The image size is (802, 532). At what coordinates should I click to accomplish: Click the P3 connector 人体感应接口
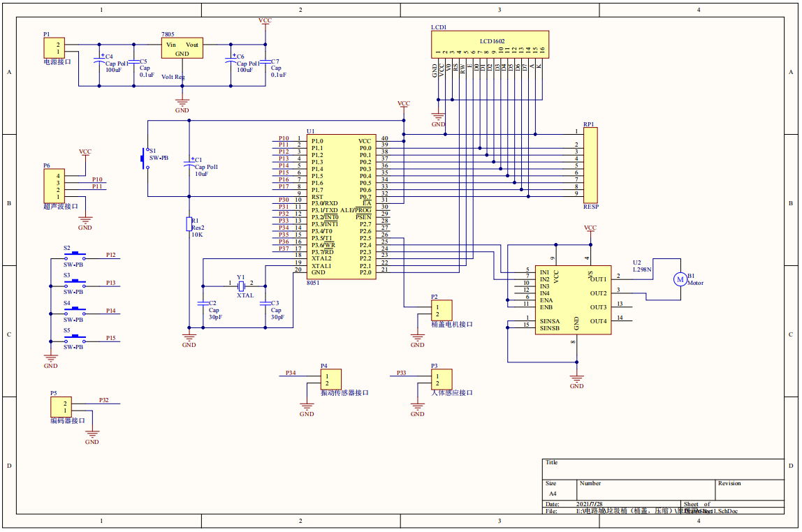point(442,379)
